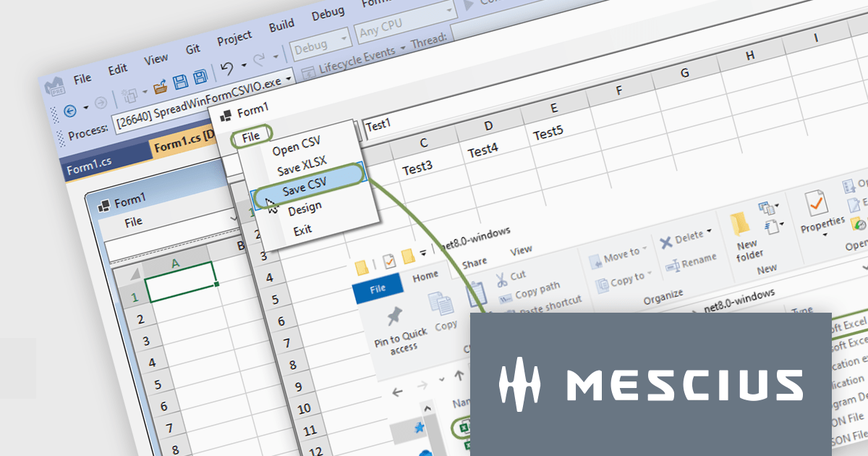This screenshot has width=868, height=456.
Task: Click the Navigate Forward arrow in Visual Studio
Action: coord(101,102)
